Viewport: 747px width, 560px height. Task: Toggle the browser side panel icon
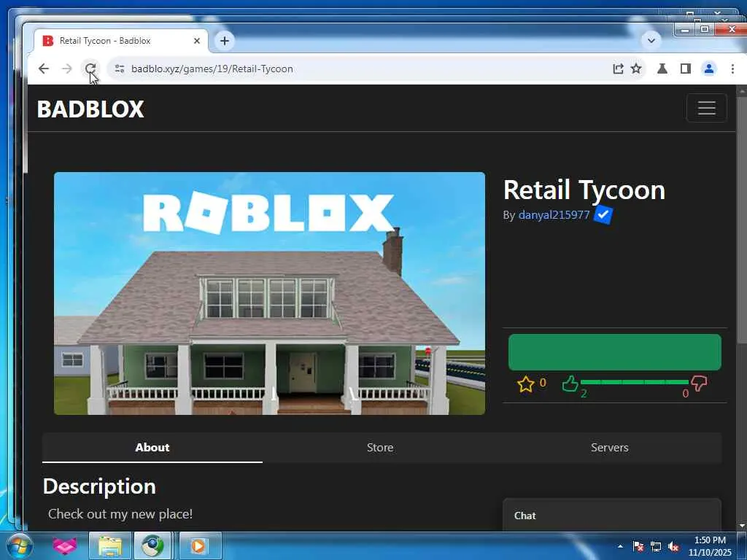[686, 69]
